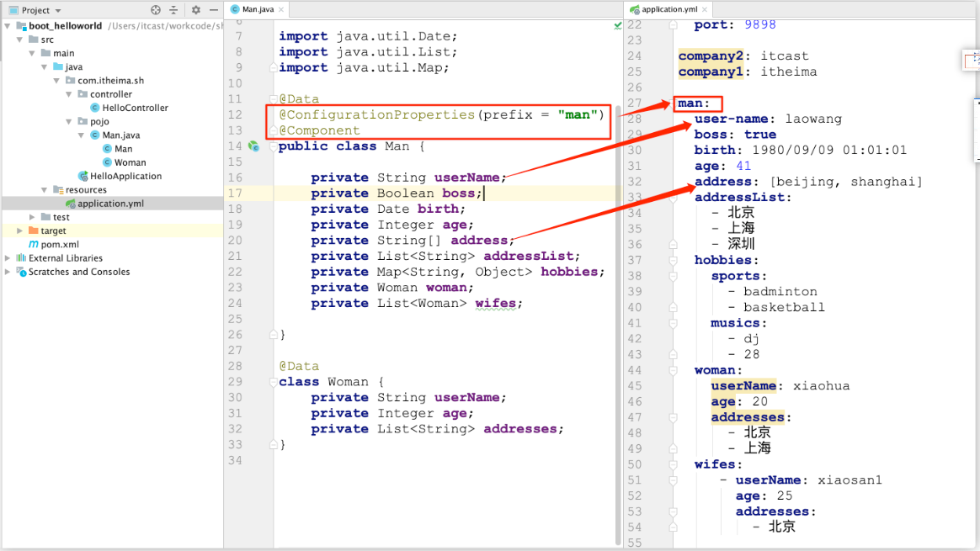Open HelloApplication in project tree
This screenshot has width=980, height=551.
[x=125, y=176]
